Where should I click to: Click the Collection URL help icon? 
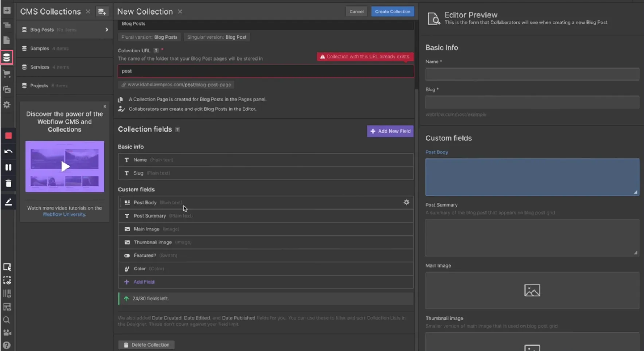(156, 51)
